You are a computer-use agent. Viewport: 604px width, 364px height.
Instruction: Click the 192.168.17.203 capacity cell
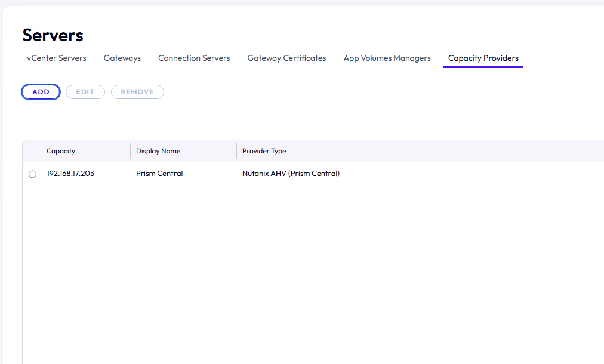point(70,174)
